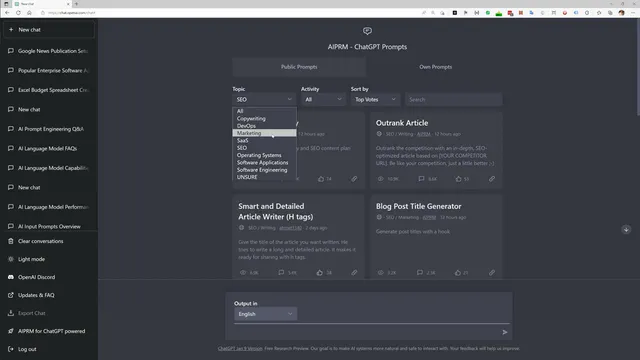Switch to the Own Prompts tab
This screenshot has width=640, height=360.
[x=436, y=67]
